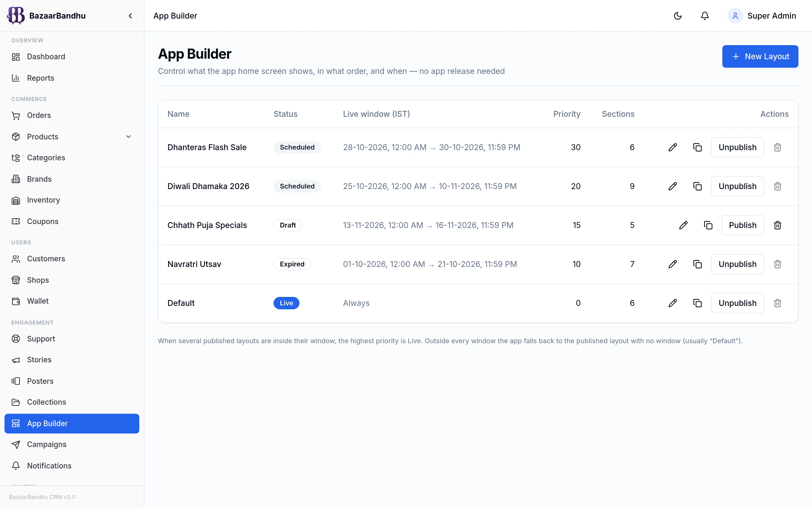Click the Live window (IST) column header

pos(376,114)
